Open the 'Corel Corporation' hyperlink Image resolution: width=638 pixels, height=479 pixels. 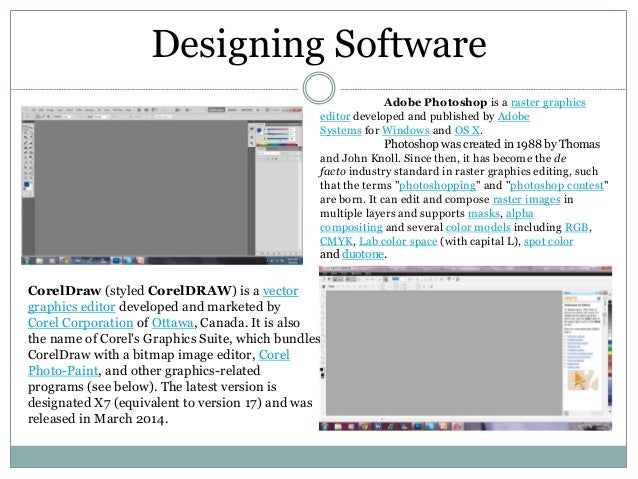pyautogui.click(x=81, y=323)
